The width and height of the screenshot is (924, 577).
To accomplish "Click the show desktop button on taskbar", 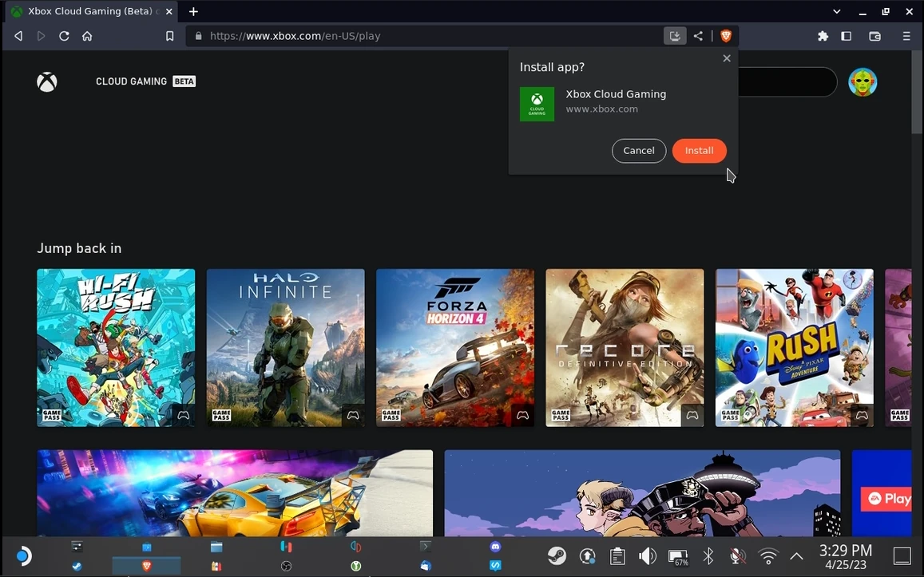I will 902,555.
